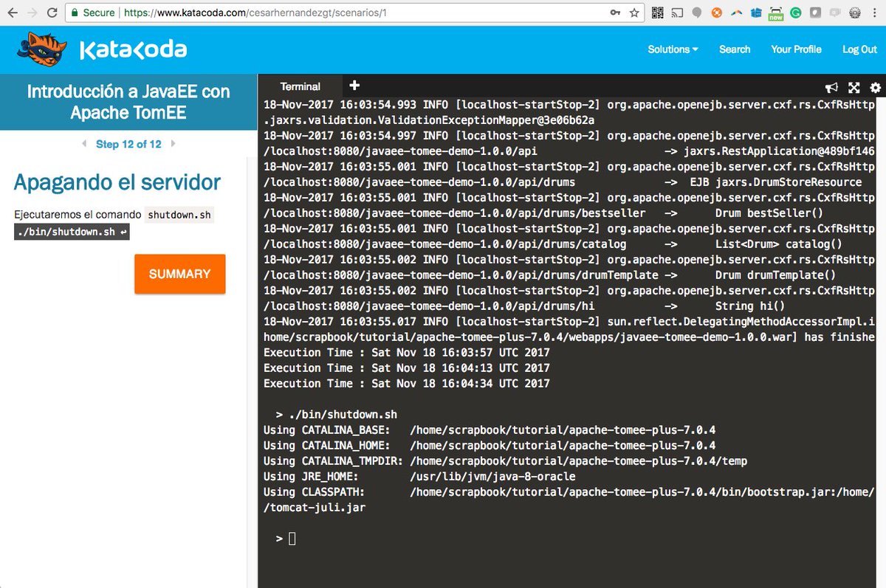
Task: Click 'Execution Time : Sat Nov 18 16:04:34' line
Action: pyautogui.click(x=407, y=384)
